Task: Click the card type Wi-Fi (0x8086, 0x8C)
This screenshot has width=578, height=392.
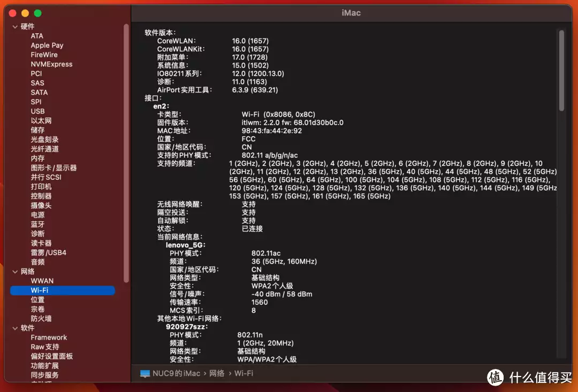Action: (278, 114)
